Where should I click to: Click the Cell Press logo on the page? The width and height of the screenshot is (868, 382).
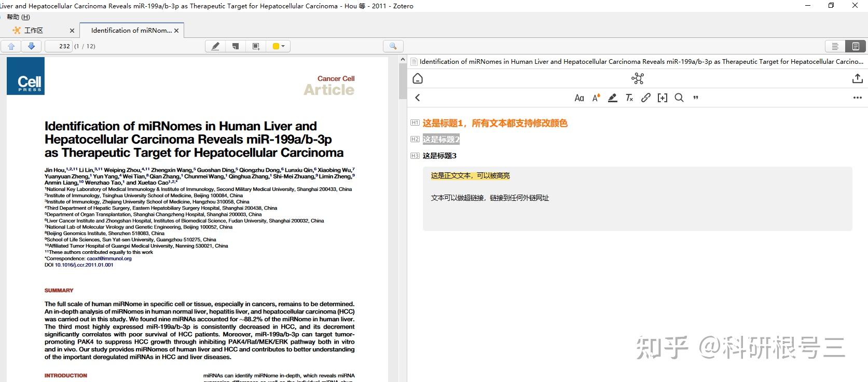(x=25, y=76)
